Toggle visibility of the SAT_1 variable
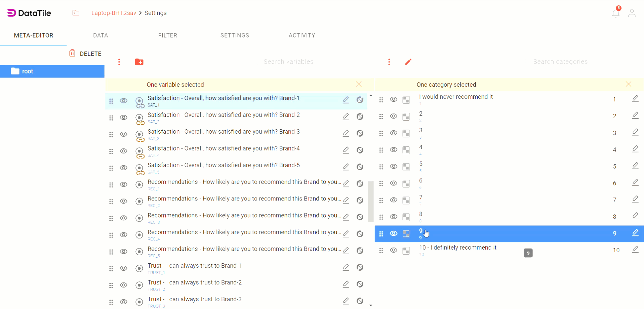This screenshot has width=644, height=309. (123, 100)
